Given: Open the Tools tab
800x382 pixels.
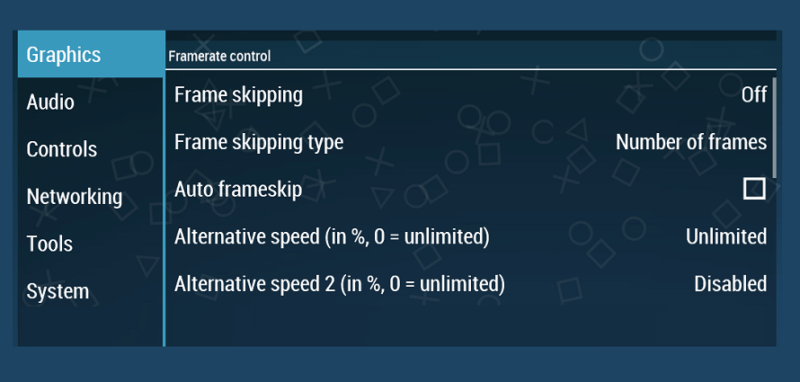Looking at the screenshot, I should click(91, 244).
